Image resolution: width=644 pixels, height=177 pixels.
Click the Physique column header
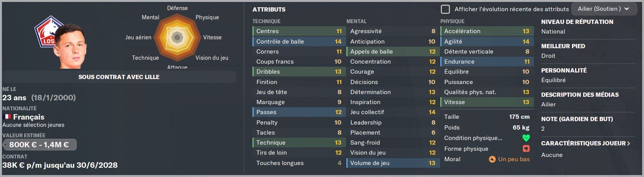[x=452, y=21]
